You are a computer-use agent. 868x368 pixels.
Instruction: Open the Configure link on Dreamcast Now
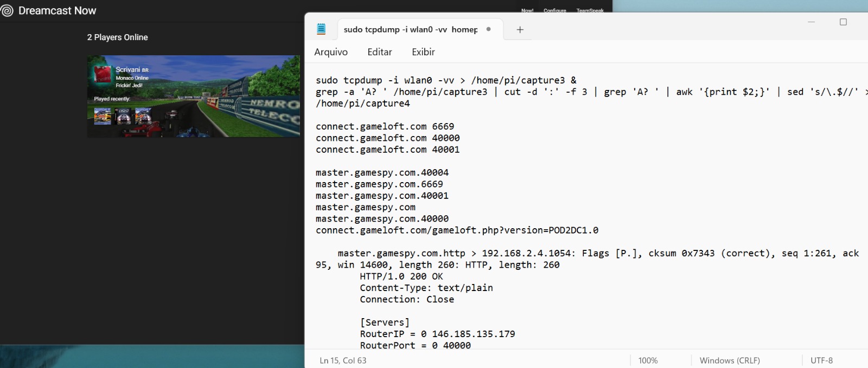click(x=555, y=10)
